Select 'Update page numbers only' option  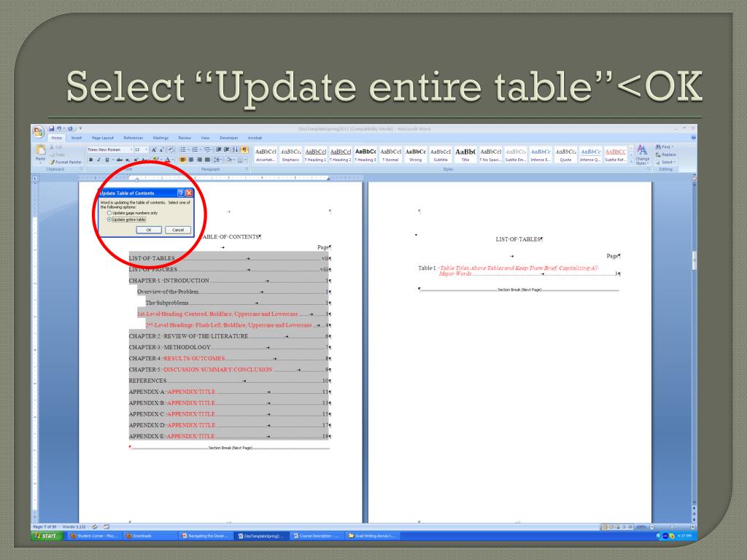tap(133, 213)
